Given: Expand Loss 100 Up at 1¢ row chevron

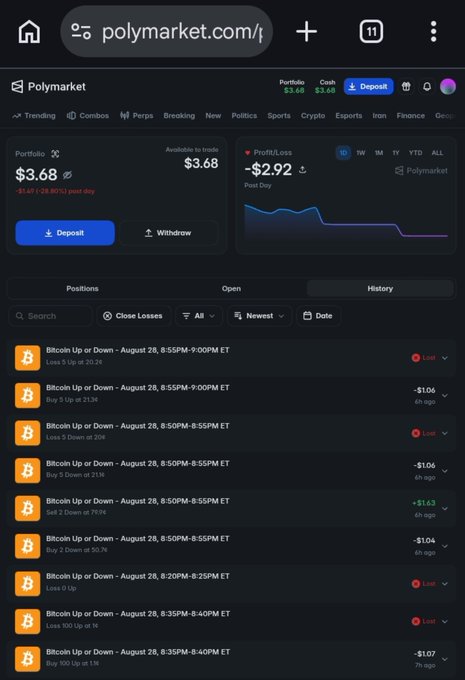Looking at the screenshot, I should pyautogui.click(x=445, y=621).
